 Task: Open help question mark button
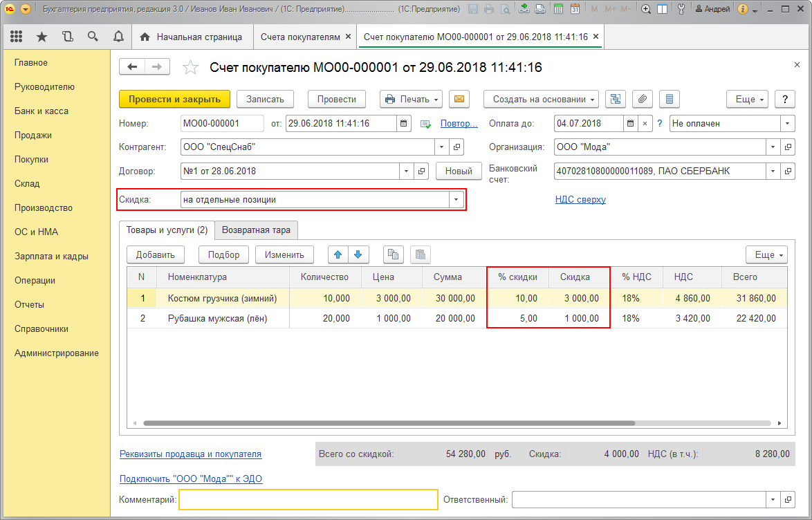(x=785, y=99)
